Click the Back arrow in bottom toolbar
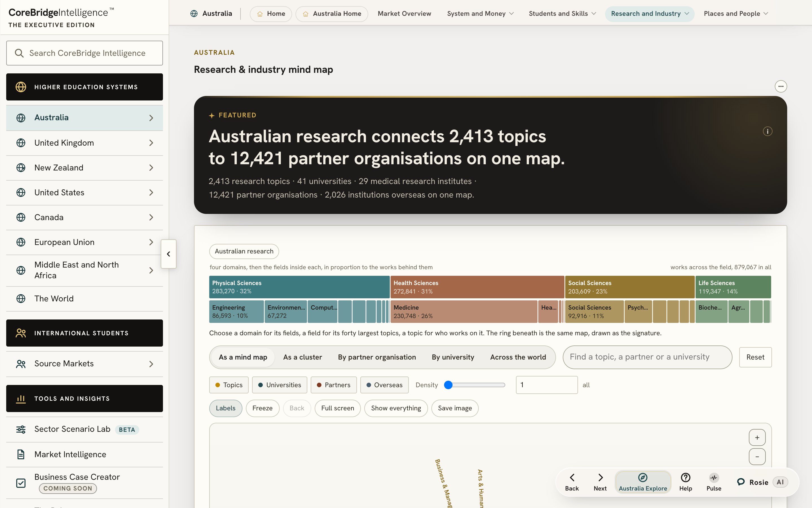Viewport: 812px width, 508px height. click(x=572, y=483)
